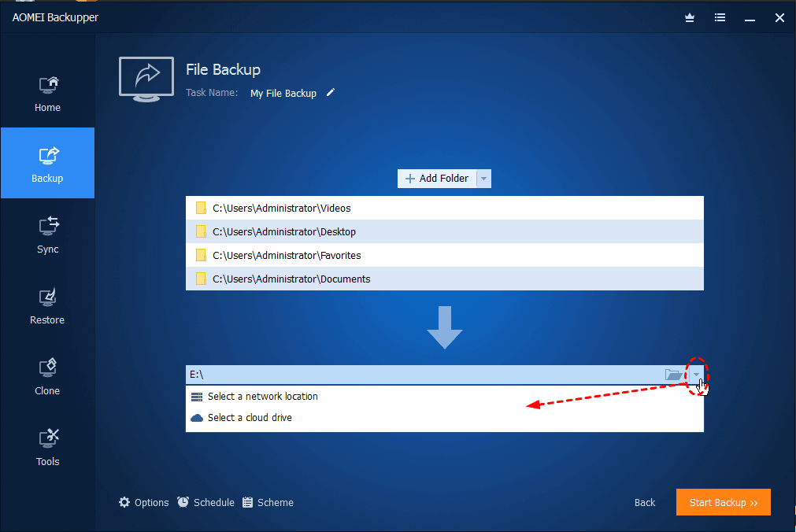796x532 pixels.
Task: Click the Options label
Action: click(x=152, y=503)
